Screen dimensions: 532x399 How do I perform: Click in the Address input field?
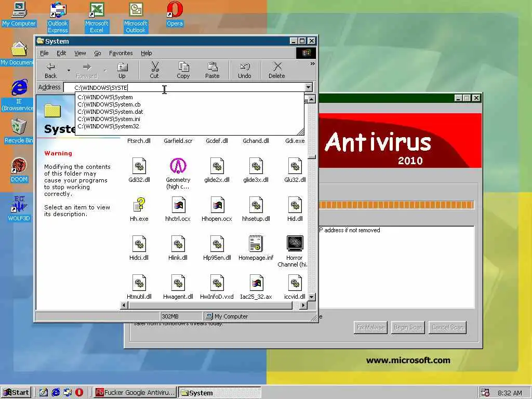click(x=184, y=87)
